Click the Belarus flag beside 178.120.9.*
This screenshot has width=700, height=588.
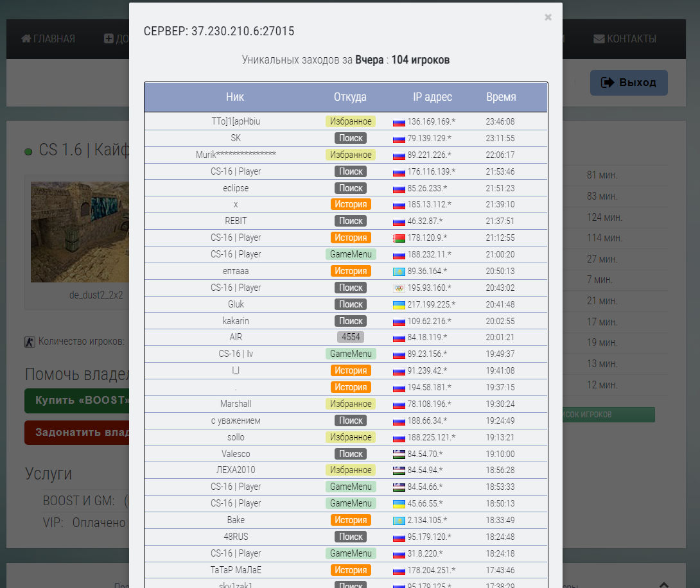click(399, 238)
